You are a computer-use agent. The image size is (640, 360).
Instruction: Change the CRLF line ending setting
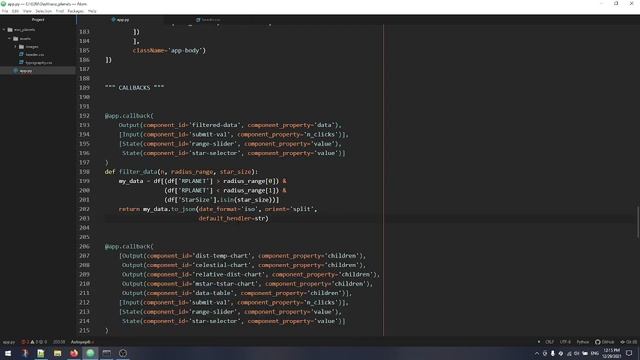click(x=549, y=342)
